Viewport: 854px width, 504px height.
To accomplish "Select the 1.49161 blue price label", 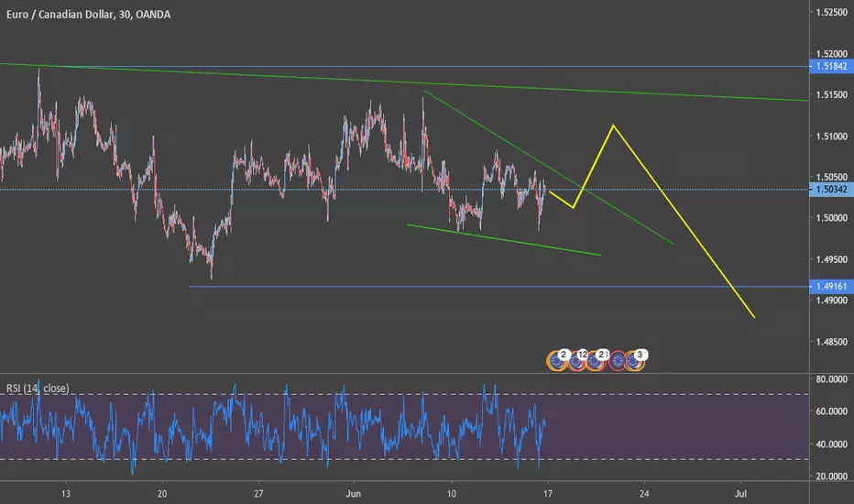I will coord(831,287).
